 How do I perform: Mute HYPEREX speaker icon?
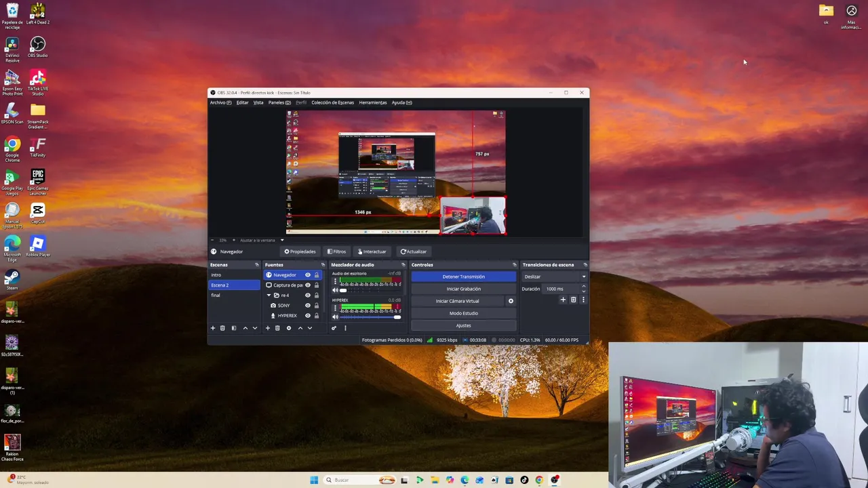click(335, 317)
